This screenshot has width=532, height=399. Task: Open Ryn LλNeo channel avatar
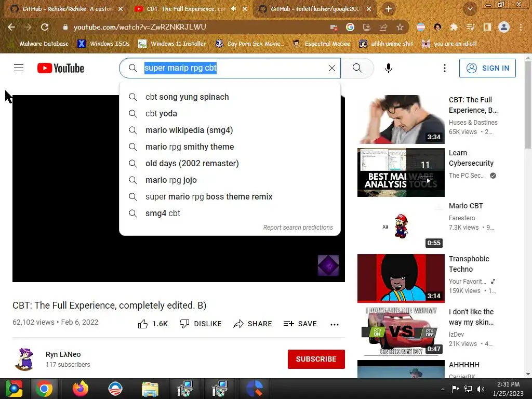tap(24, 359)
